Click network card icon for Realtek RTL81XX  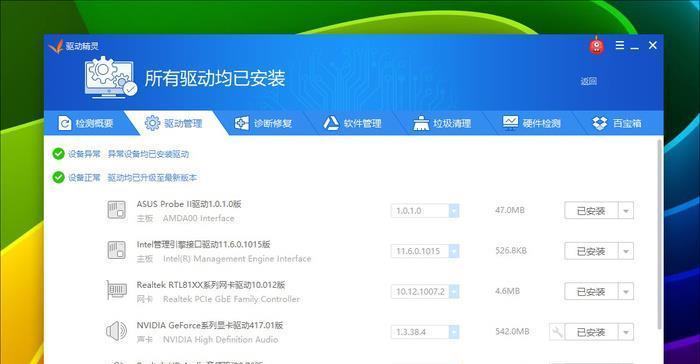[x=117, y=291]
